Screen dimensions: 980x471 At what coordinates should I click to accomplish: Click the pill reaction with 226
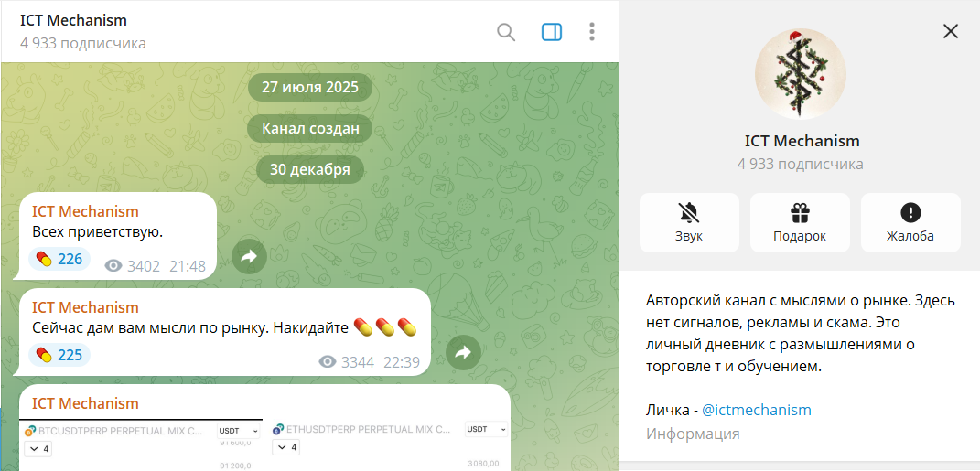[x=60, y=259]
